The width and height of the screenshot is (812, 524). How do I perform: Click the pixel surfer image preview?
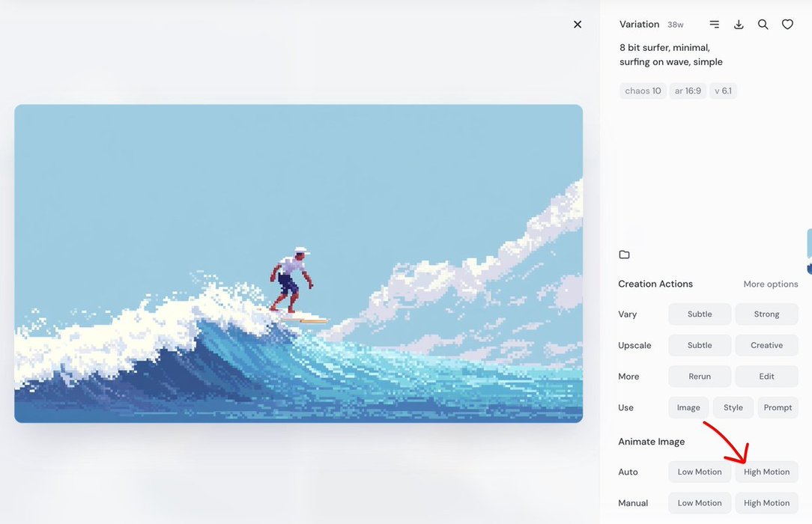click(x=298, y=263)
